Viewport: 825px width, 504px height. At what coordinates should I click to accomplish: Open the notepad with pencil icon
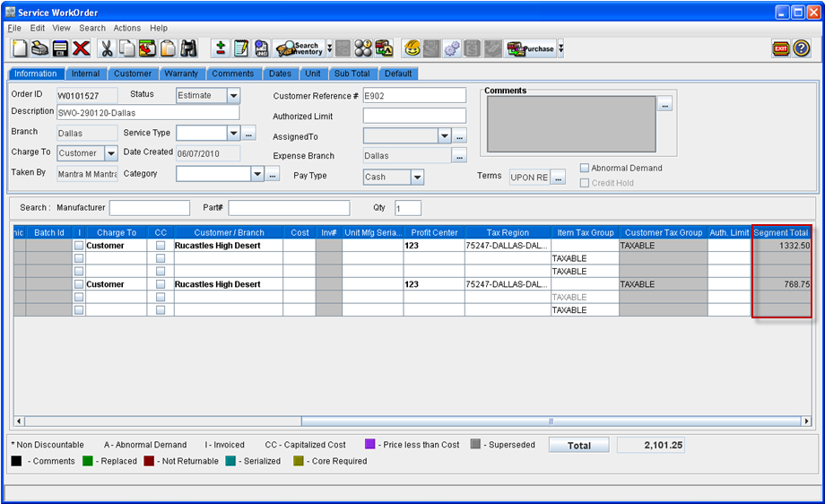[x=241, y=48]
